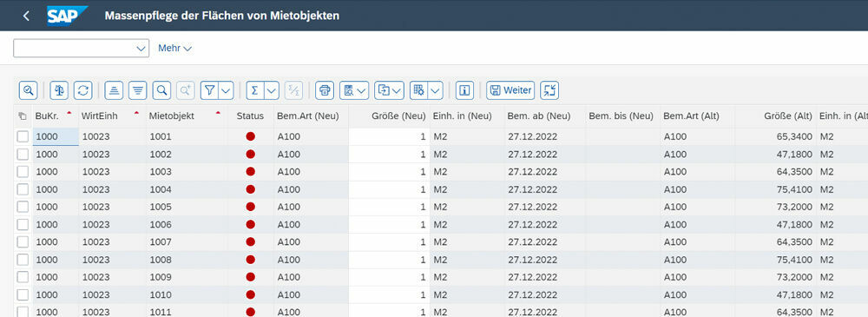The height and width of the screenshot is (317, 868).
Task: Click the Bem.Art (Neu) column header
Action: point(311,116)
